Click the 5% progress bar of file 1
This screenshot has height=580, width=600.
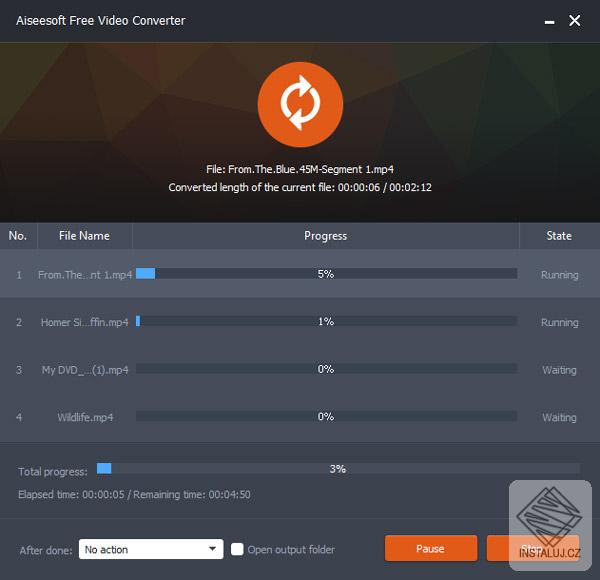326,274
